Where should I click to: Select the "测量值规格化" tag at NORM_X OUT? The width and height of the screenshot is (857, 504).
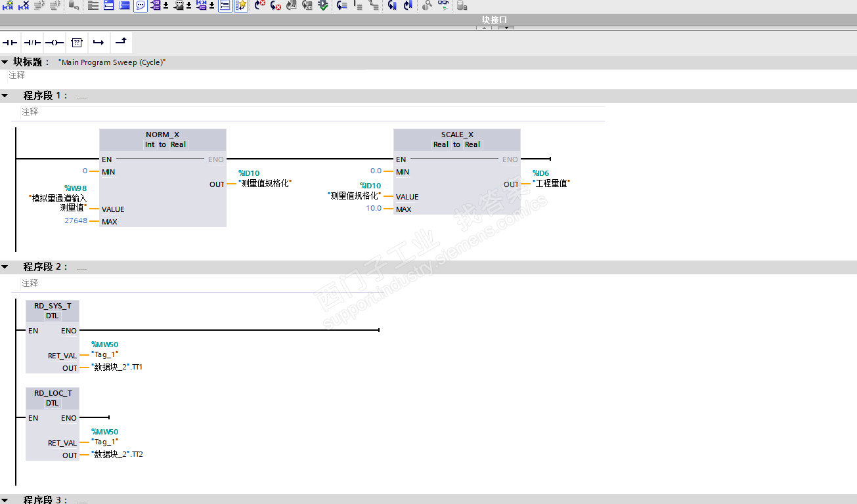click(265, 184)
